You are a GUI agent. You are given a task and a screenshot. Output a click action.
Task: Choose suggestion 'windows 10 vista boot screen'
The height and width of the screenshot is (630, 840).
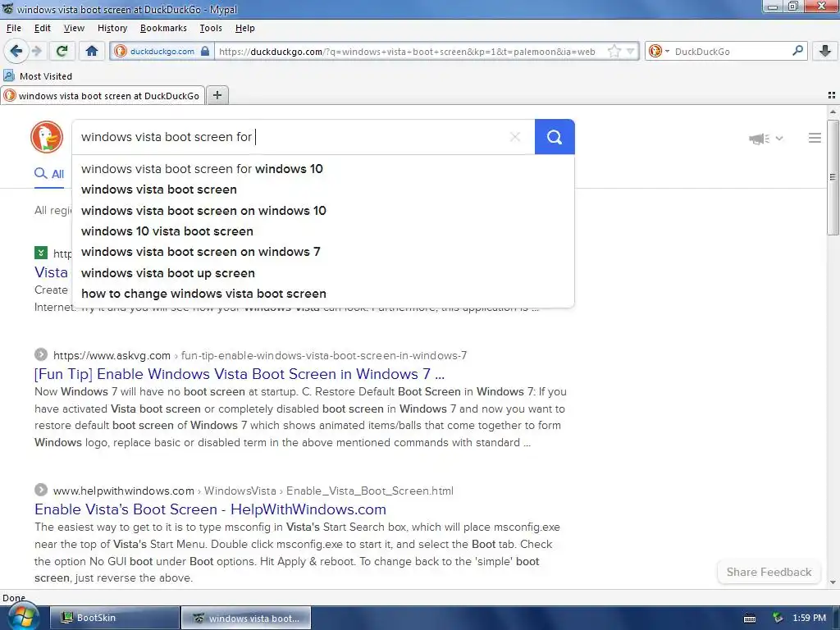[323, 231]
